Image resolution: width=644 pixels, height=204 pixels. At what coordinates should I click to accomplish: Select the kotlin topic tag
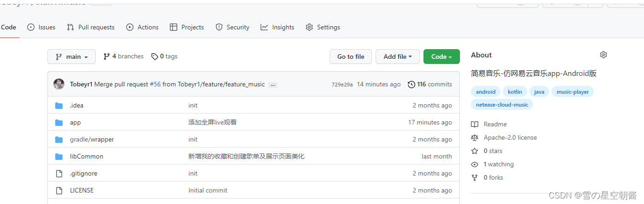(x=515, y=92)
